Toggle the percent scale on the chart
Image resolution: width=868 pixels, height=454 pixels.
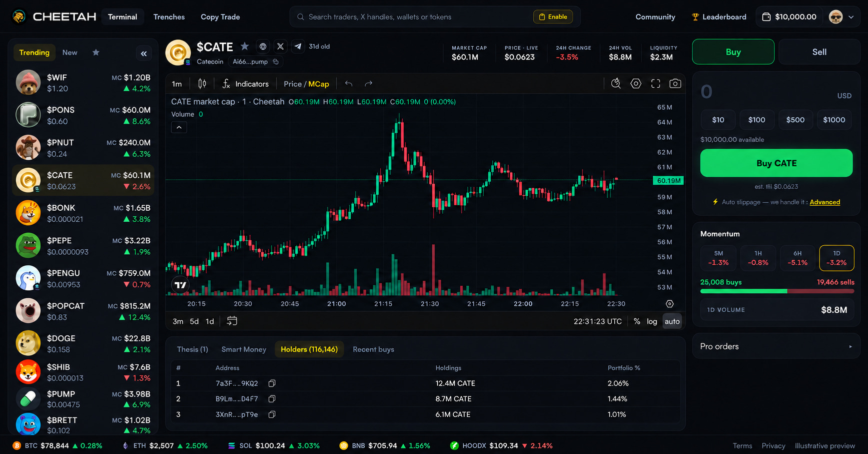[637, 321]
